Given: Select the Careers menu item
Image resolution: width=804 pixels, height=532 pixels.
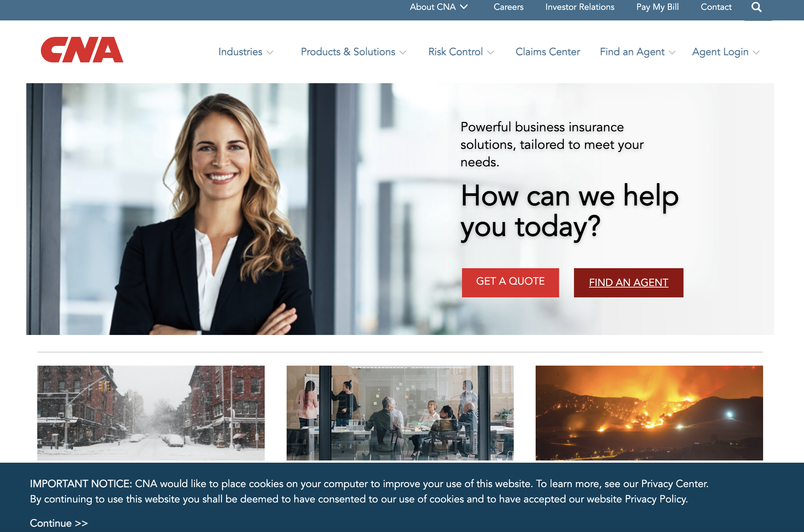Looking at the screenshot, I should (x=508, y=7).
